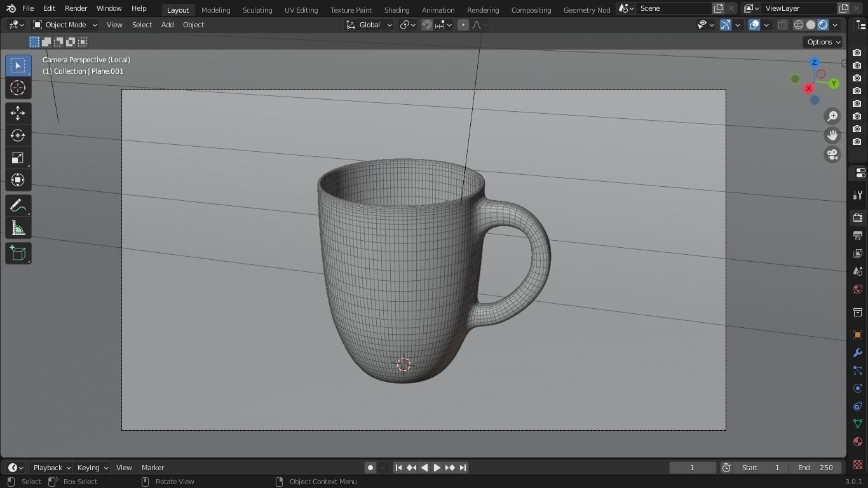Open Global transform orientation dropdown
This screenshot has width=868, height=488.
(369, 25)
